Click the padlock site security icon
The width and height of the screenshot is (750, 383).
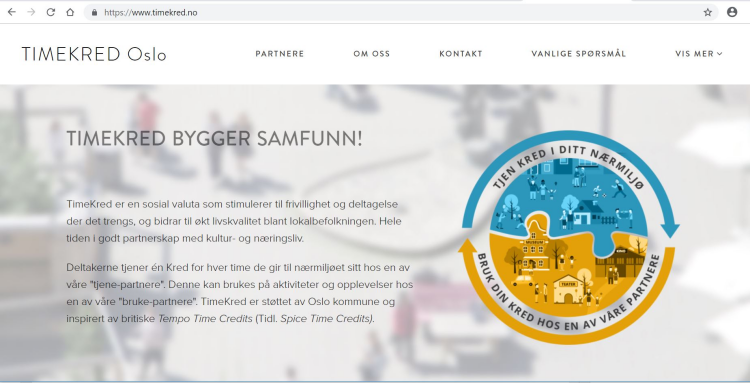(94, 12)
